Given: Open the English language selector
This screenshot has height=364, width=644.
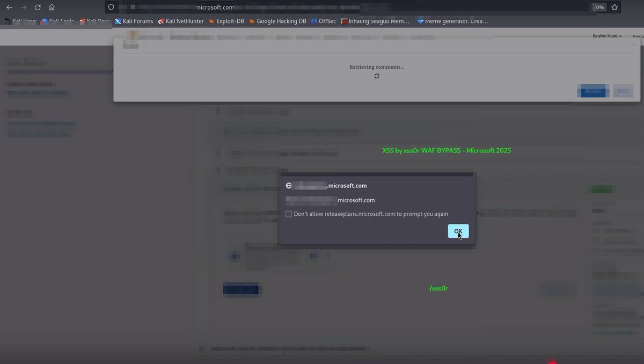Looking at the screenshot, I should (x=638, y=36).
